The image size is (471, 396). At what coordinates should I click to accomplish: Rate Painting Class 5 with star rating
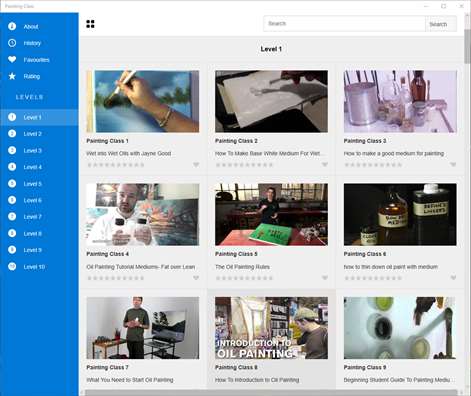(x=244, y=278)
